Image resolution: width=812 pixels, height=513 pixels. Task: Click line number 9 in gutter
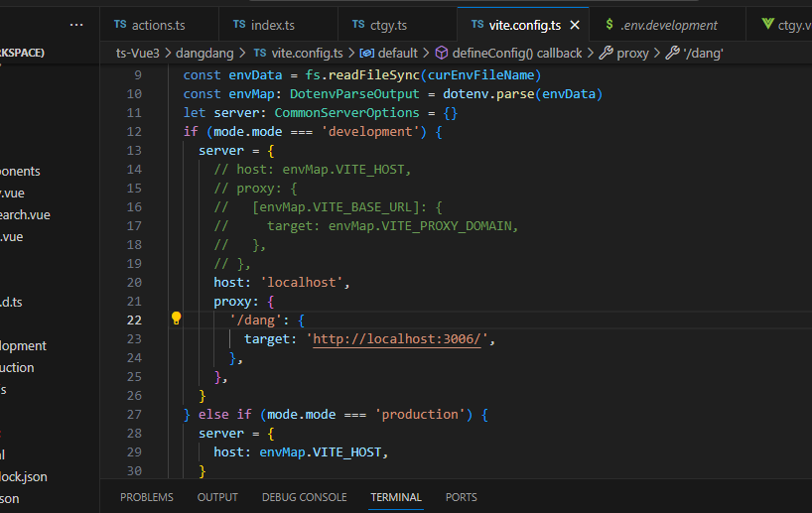pyautogui.click(x=138, y=75)
